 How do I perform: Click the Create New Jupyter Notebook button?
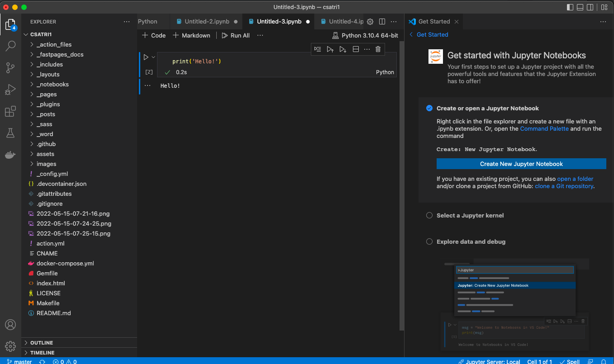tap(521, 164)
